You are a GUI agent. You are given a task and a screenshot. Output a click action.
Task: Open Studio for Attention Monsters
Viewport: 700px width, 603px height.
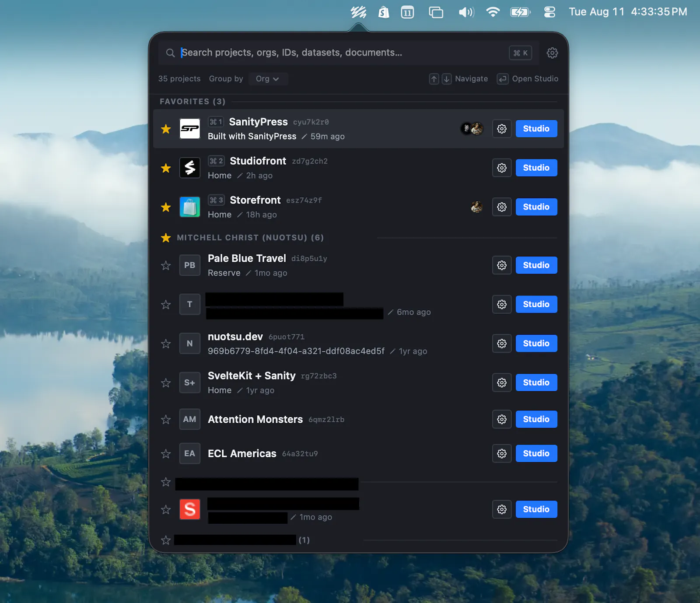[x=536, y=419]
